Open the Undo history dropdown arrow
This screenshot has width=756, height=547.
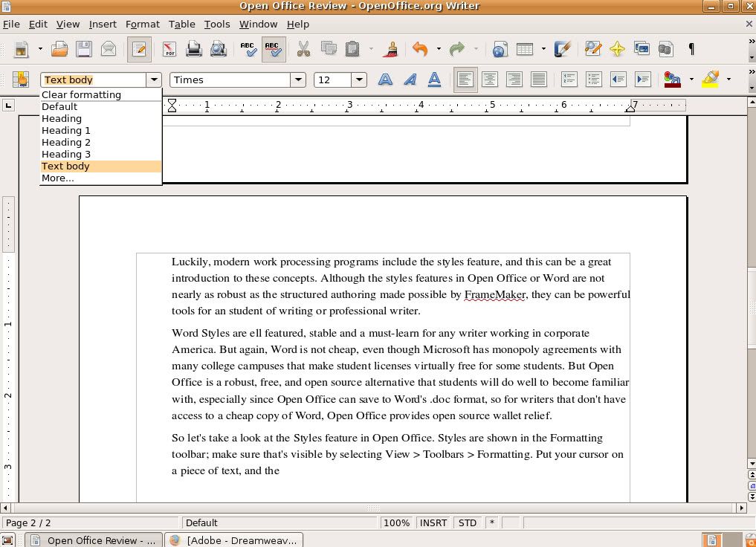coord(439,49)
